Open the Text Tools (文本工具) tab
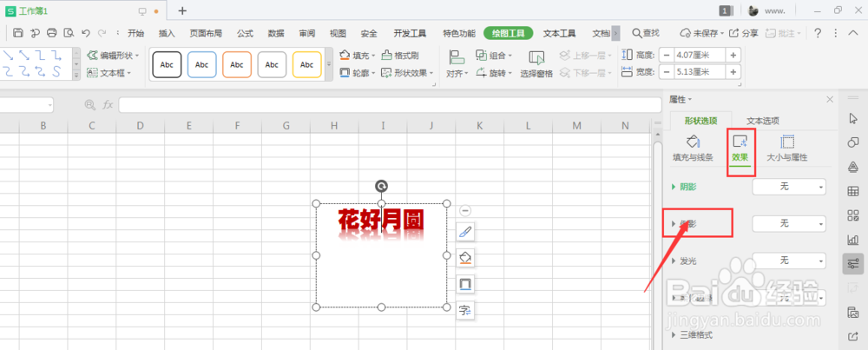868x350 pixels. coord(559,33)
